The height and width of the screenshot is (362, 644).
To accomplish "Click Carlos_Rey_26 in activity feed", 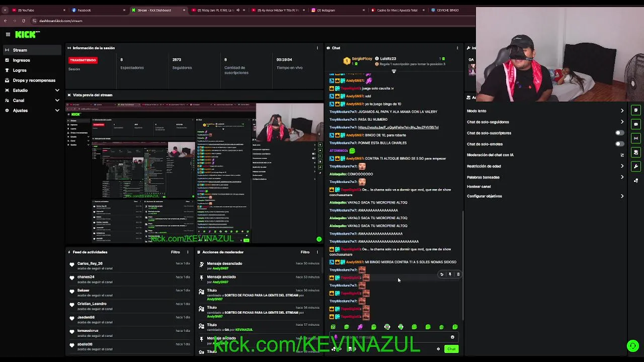I will pyautogui.click(x=90, y=263).
